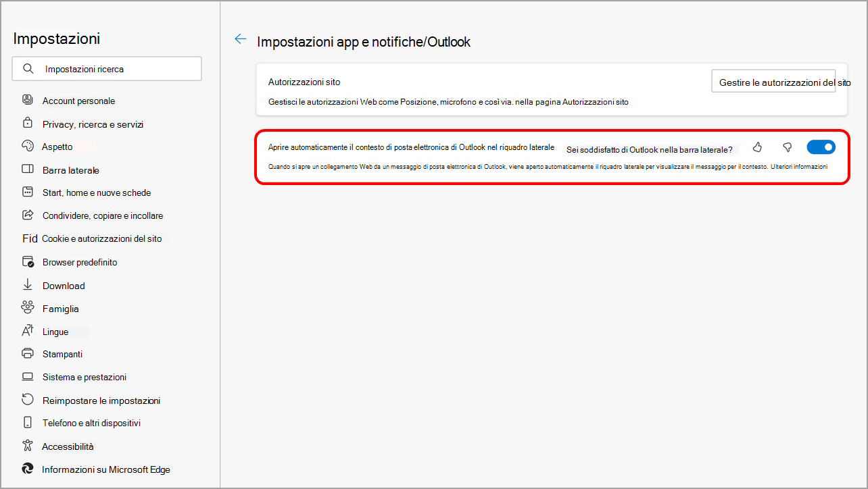Screen dimensions: 868x489
Task: Click the Browser predefinito icon
Action: tap(28, 261)
